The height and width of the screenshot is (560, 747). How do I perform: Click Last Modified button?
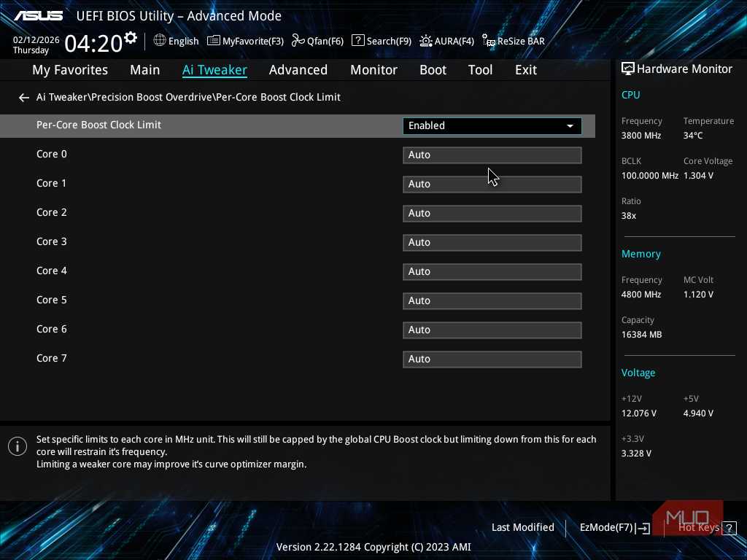tap(522, 528)
